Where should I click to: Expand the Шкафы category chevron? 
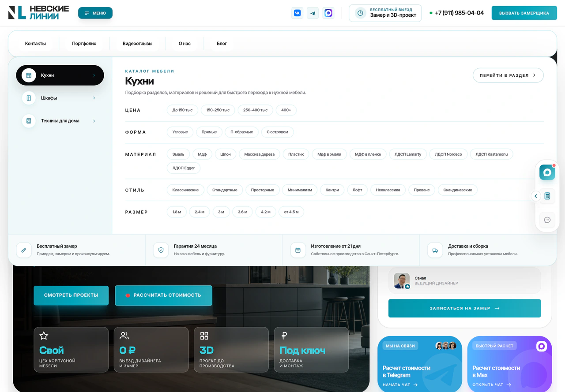click(x=94, y=98)
